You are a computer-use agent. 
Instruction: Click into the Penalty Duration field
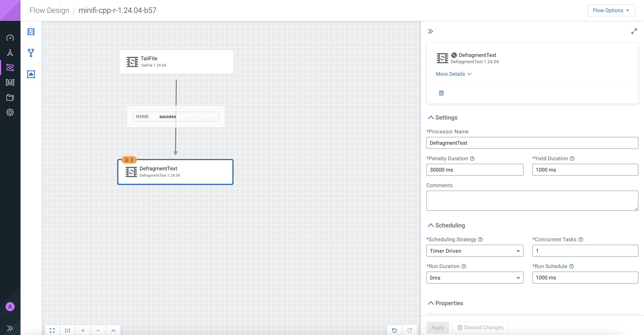(x=474, y=170)
